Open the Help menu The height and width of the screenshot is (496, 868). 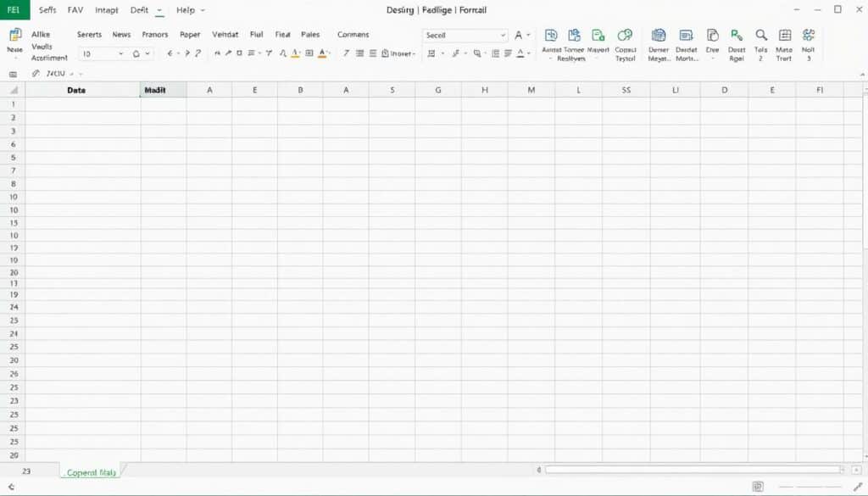(x=186, y=10)
